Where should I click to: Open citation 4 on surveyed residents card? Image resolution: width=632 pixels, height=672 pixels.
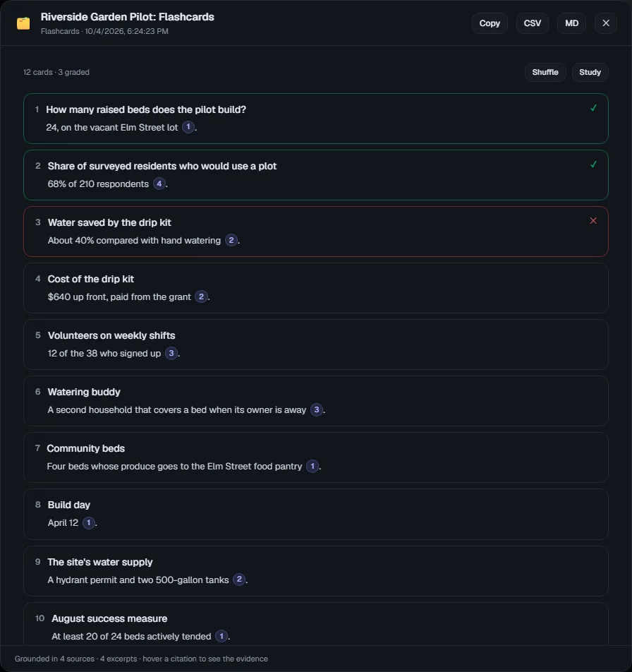tap(159, 184)
